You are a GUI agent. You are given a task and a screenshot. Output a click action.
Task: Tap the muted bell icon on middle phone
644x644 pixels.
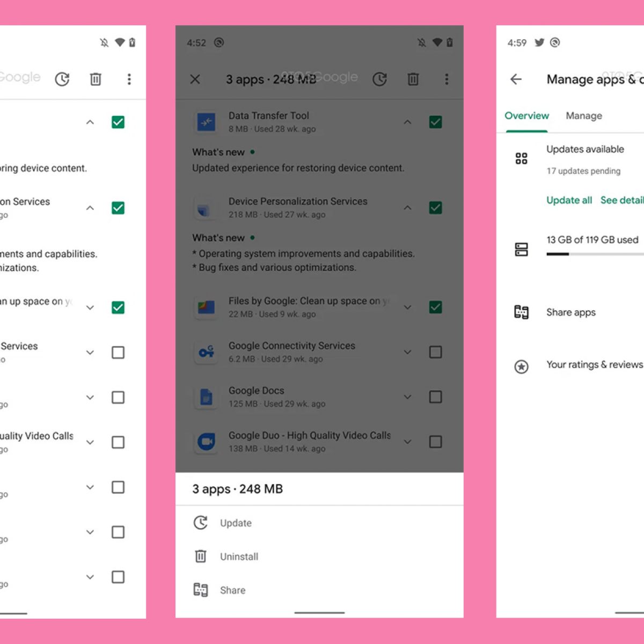[x=422, y=42]
